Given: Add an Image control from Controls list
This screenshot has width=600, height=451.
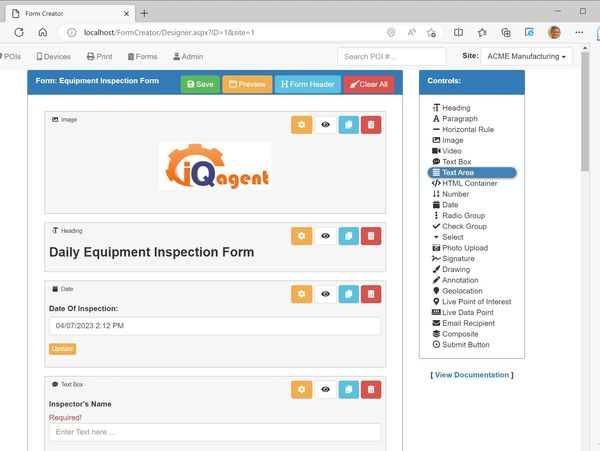Looking at the screenshot, I should (448, 140).
